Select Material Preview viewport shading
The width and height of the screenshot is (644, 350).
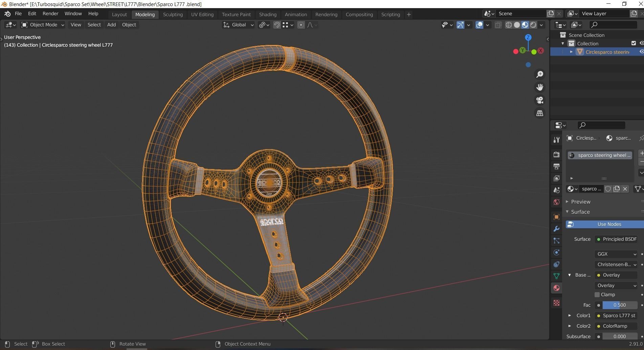[x=525, y=25]
